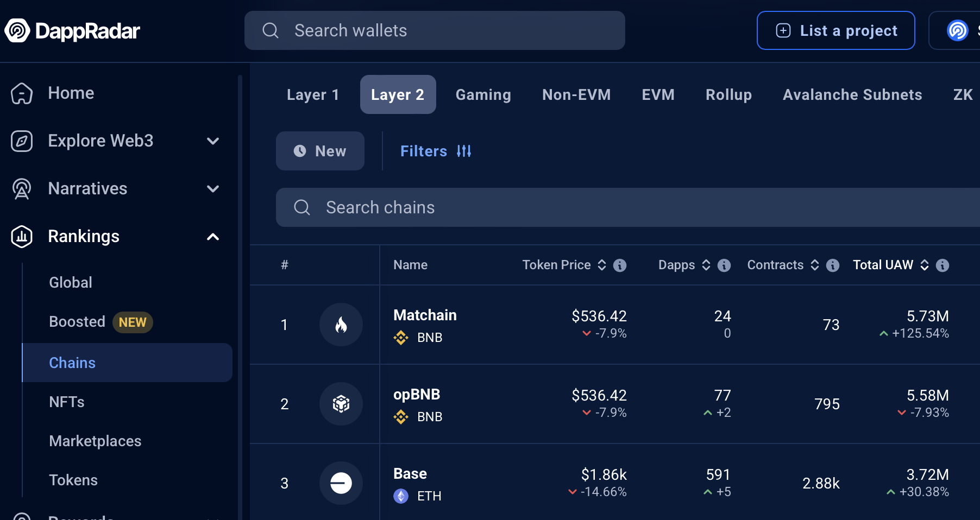980x520 pixels.
Task: Open the opBNB chain page
Action: (x=417, y=395)
